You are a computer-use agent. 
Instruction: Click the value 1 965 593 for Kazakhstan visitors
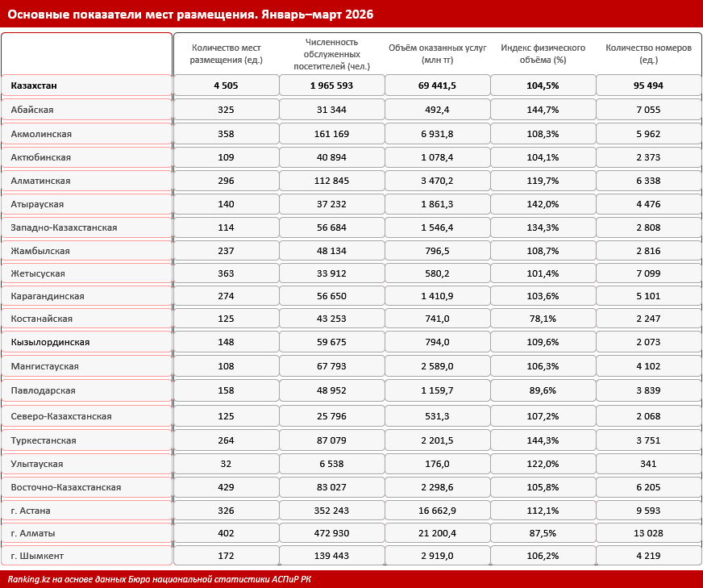point(332,85)
